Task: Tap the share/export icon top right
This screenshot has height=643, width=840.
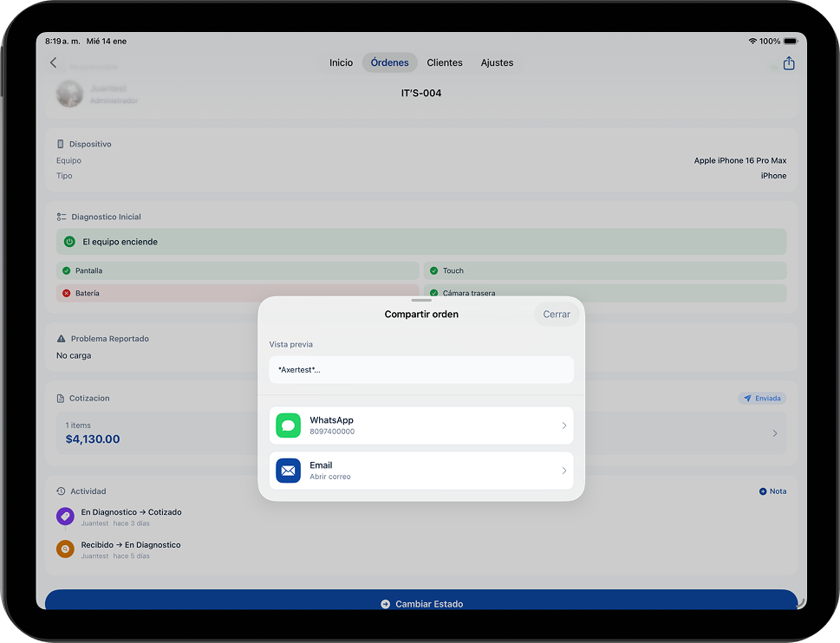Action: click(788, 62)
